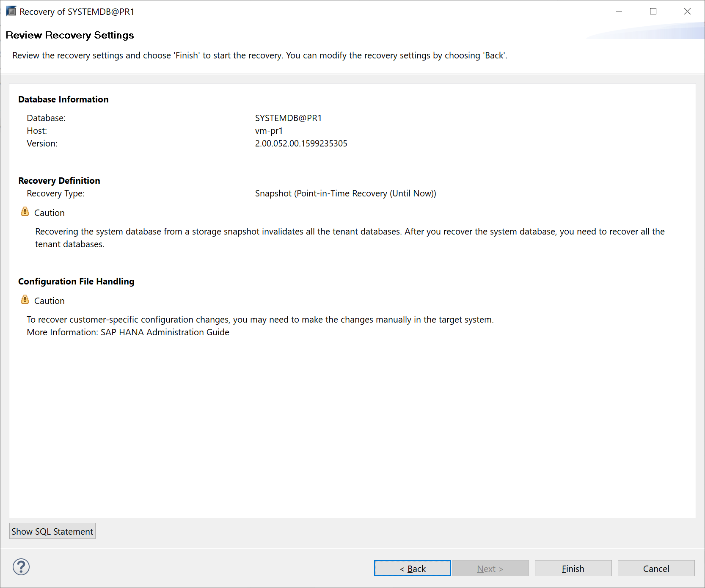Show the SQL Statement
The image size is (705, 588).
click(x=52, y=531)
